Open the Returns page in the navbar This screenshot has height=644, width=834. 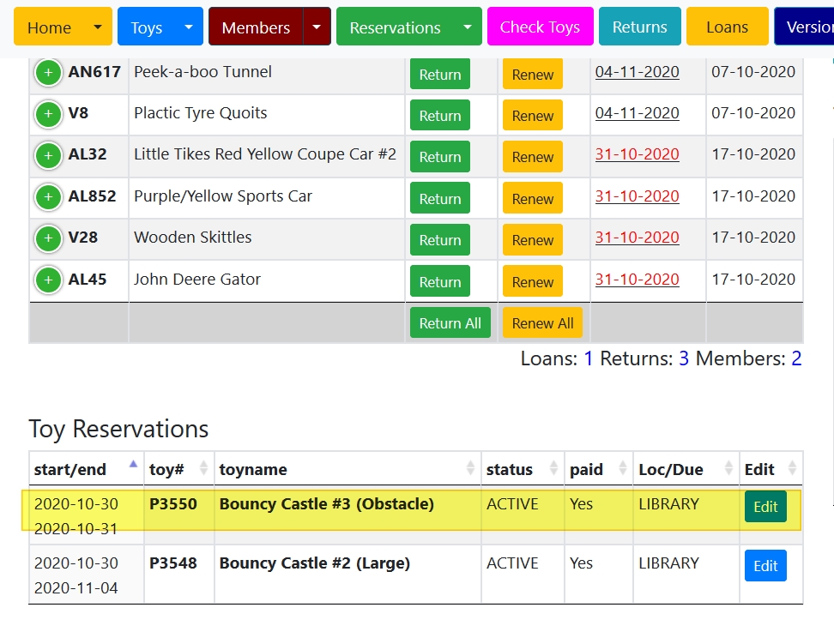pos(639,27)
